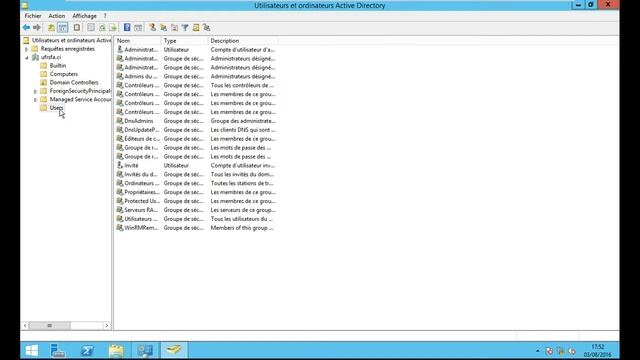Image resolution: width=640 pixels, height=360 pixels.
Task: Open the ? help menu
Action: click(x=105, y=16)
